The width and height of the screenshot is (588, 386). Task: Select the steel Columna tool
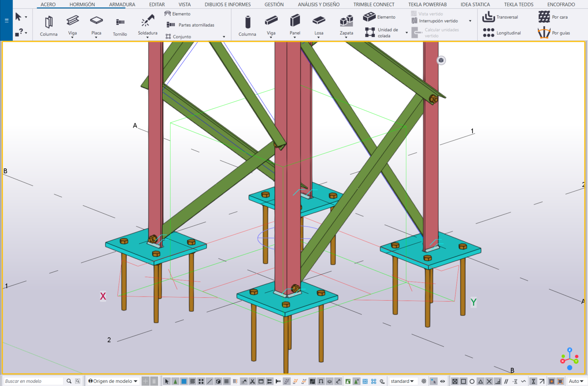49,26
